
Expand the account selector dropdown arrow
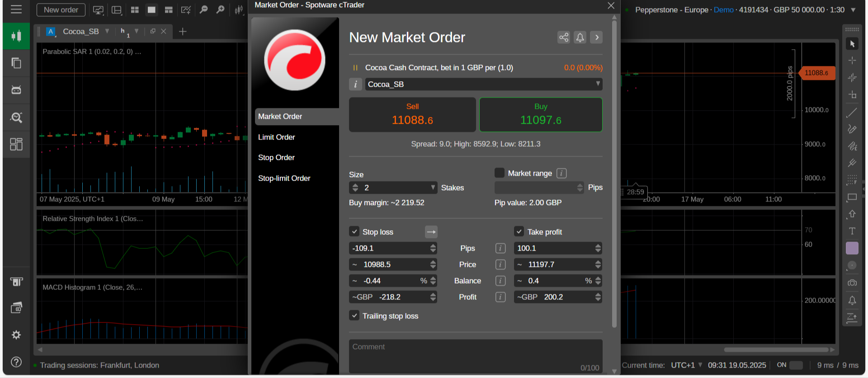pos(853,10)
